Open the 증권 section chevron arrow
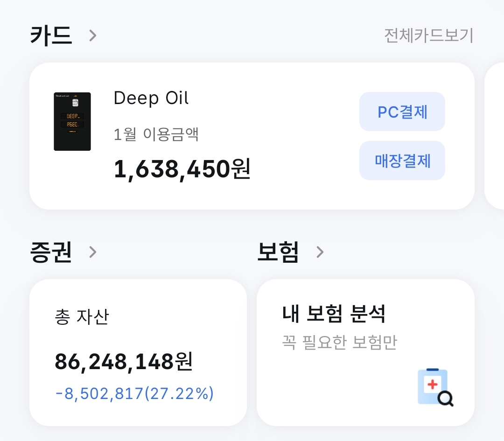Viewport: 504px width, 441px height. (93, 252)
